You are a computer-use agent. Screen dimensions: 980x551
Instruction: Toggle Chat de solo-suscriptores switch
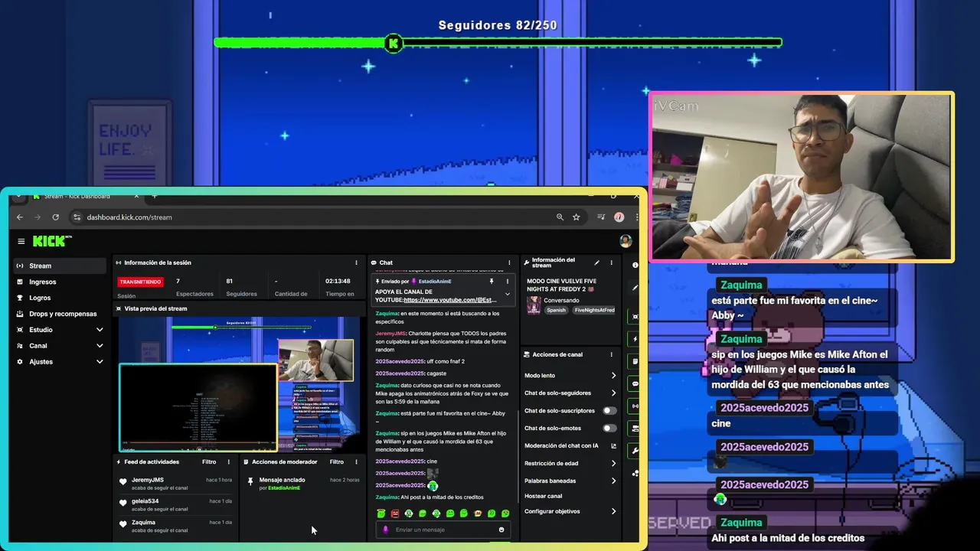(609, 411)
